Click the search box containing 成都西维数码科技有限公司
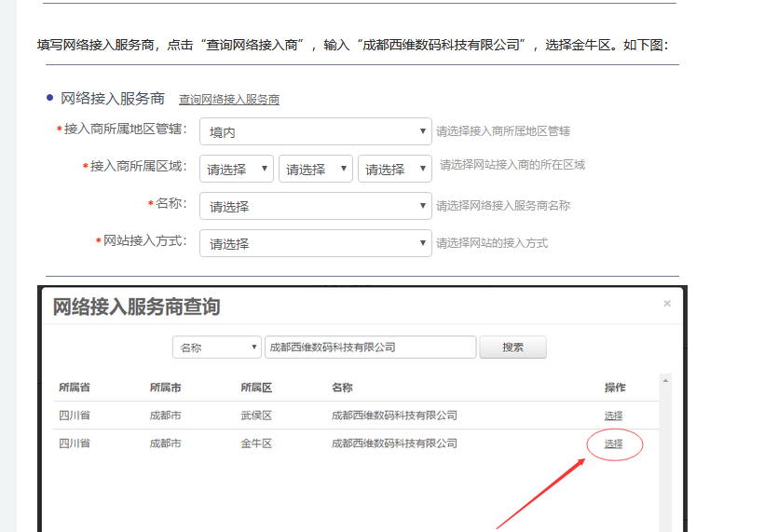 [370, 348]
